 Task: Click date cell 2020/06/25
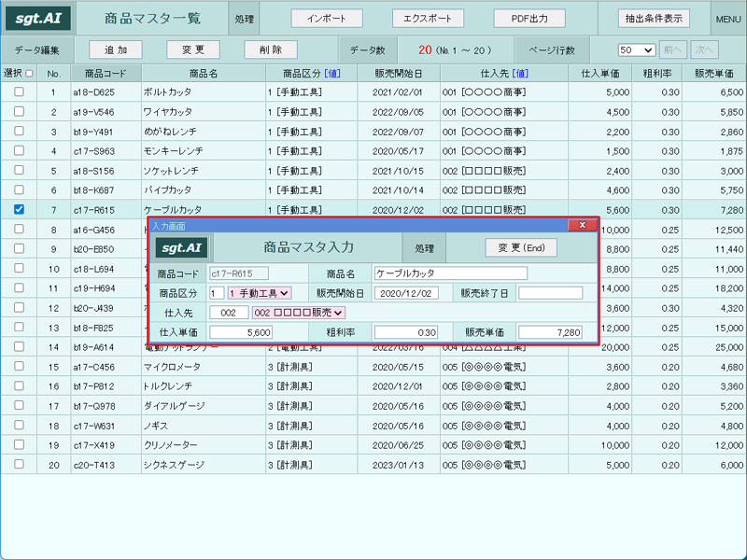(398, 445)
